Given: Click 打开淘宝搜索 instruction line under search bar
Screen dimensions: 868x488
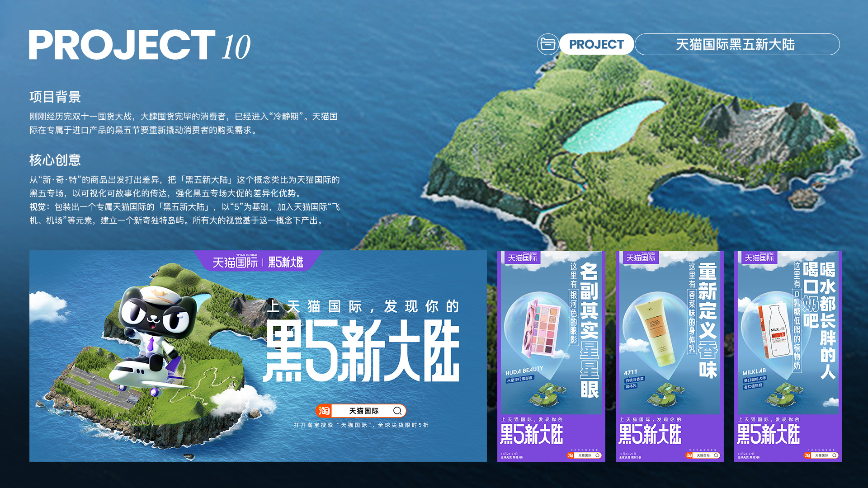Looking at the screenshot, I should 361,425.
